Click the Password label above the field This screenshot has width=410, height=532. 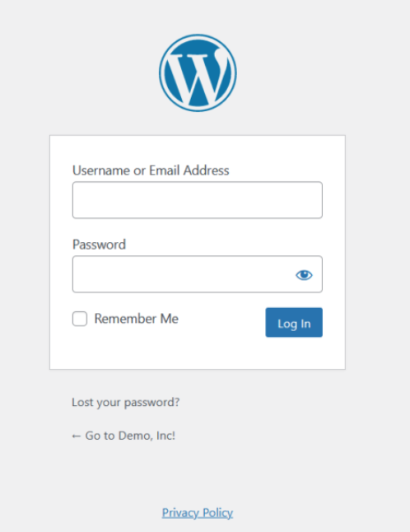(x=100, y=245)
